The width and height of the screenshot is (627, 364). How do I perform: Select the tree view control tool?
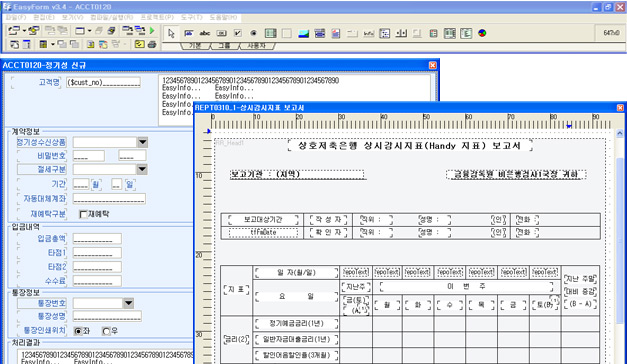point(385,33)
